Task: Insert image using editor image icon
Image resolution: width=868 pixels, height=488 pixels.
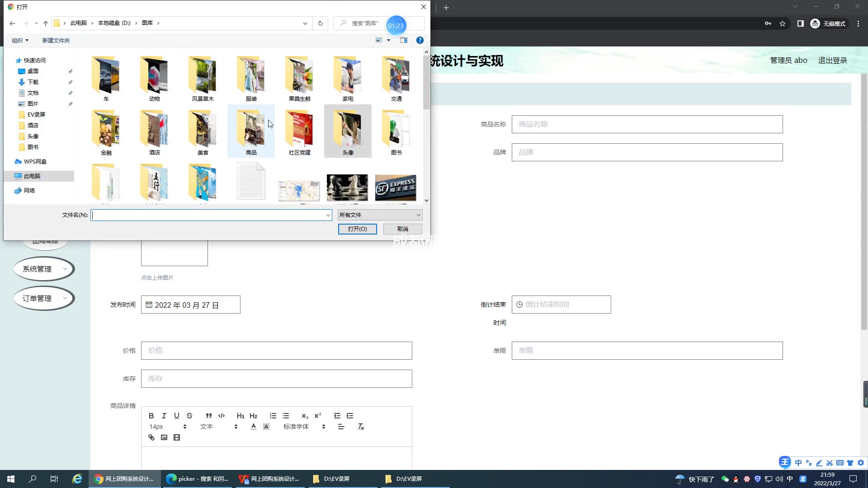Action: pyautogui.click(x=164, y=437)
